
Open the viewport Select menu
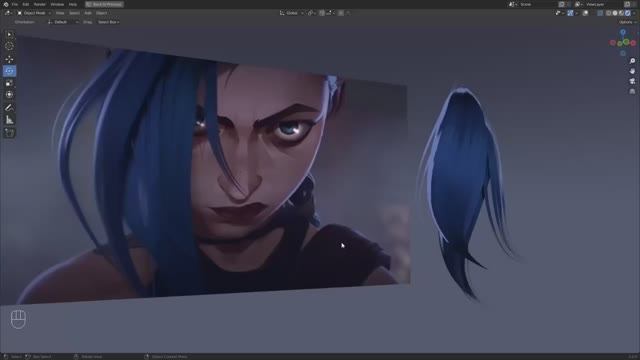pos(74,13)
